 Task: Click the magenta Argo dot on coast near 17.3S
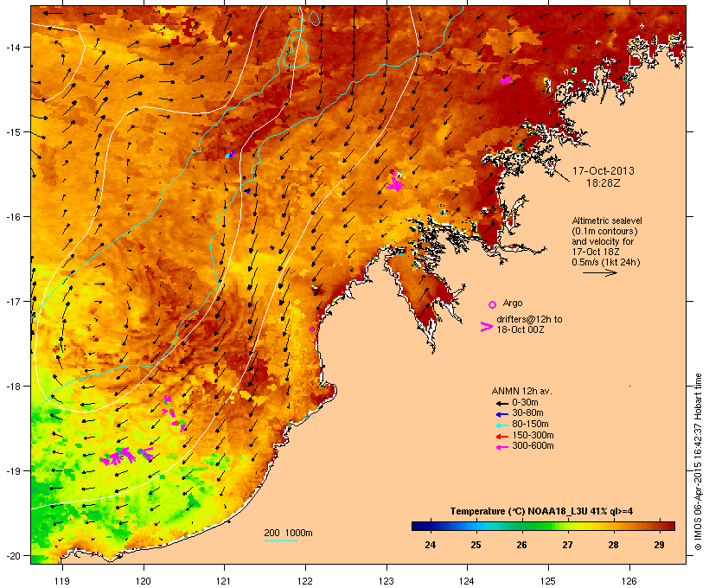(312, 329)
